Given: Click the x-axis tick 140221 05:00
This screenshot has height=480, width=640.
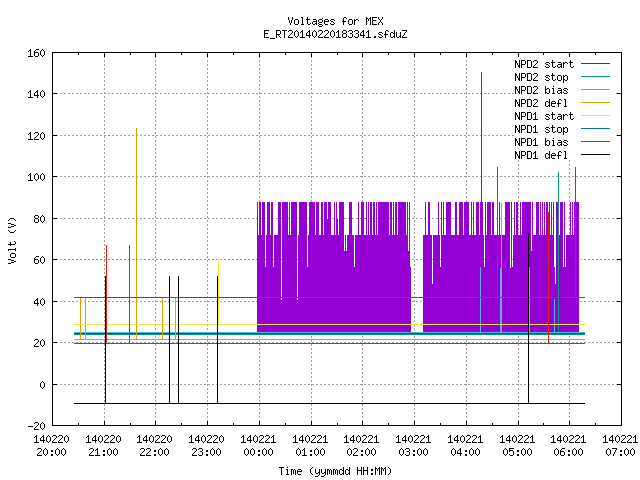Looking at the screenshot, I should pos(517,446).
